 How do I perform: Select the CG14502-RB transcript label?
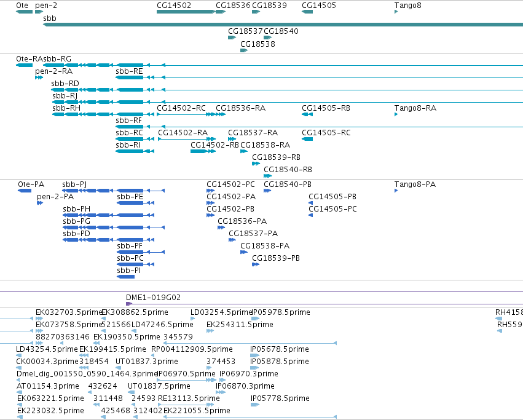point(215,145)
